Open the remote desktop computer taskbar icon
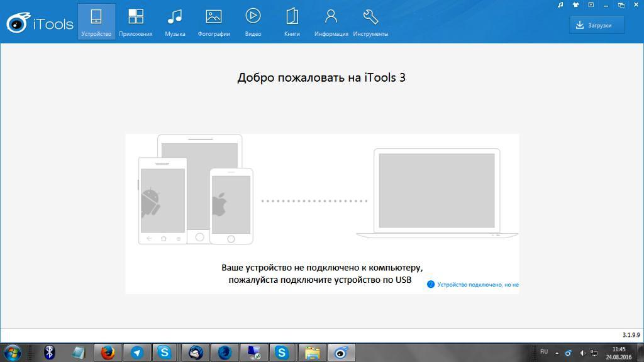The image size is (644, 362). click(254, 353)
